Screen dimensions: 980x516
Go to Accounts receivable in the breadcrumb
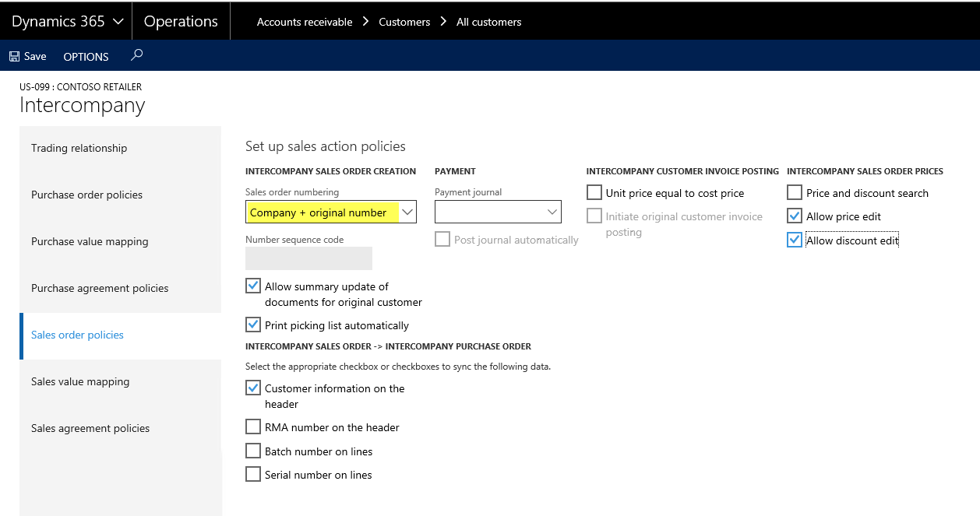(x=305, y=22)
